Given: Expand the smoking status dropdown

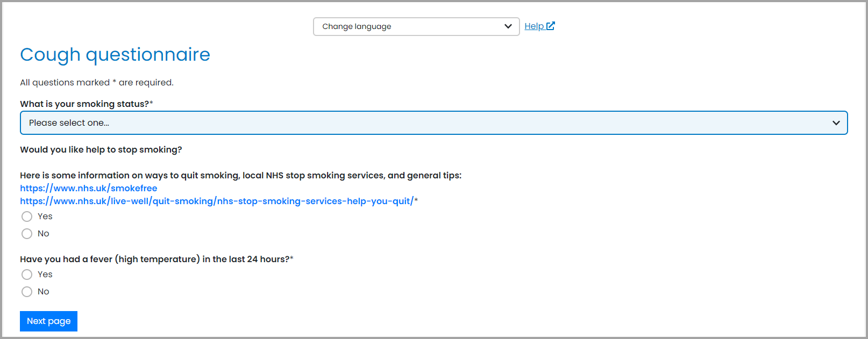Looking at the screenshot, I should click(433, 122).
